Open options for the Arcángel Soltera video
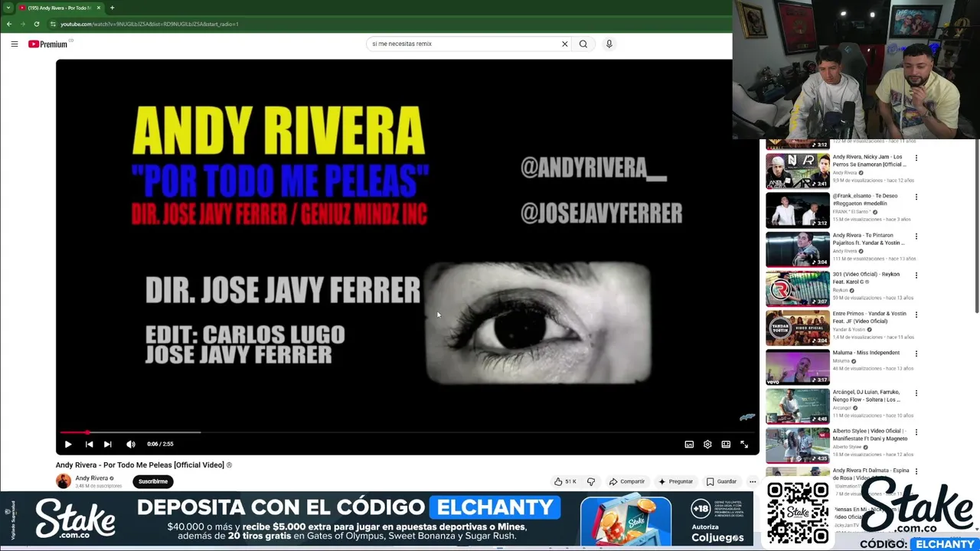Viewport: 980px width, 551px height. [916, 393]
